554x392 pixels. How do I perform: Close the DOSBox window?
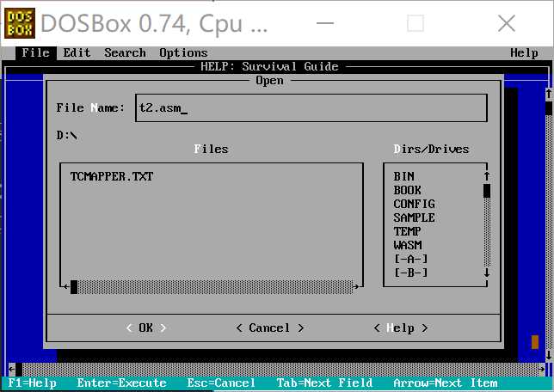point(507,23)
